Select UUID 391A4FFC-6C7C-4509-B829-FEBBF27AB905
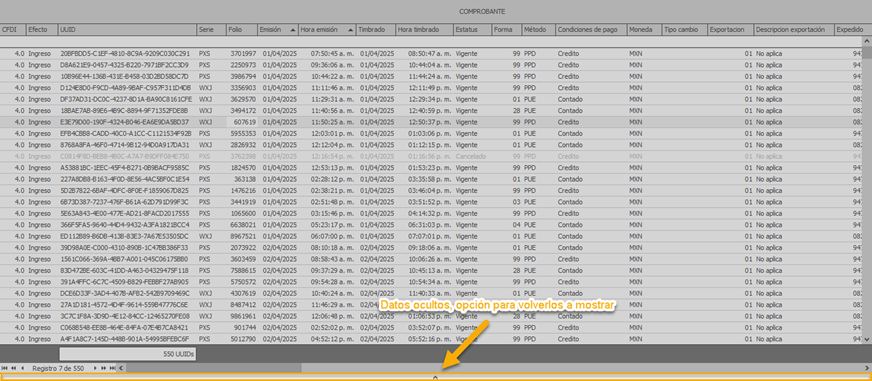The width and height of the screenshot is (872, 381). coord(125,281)
